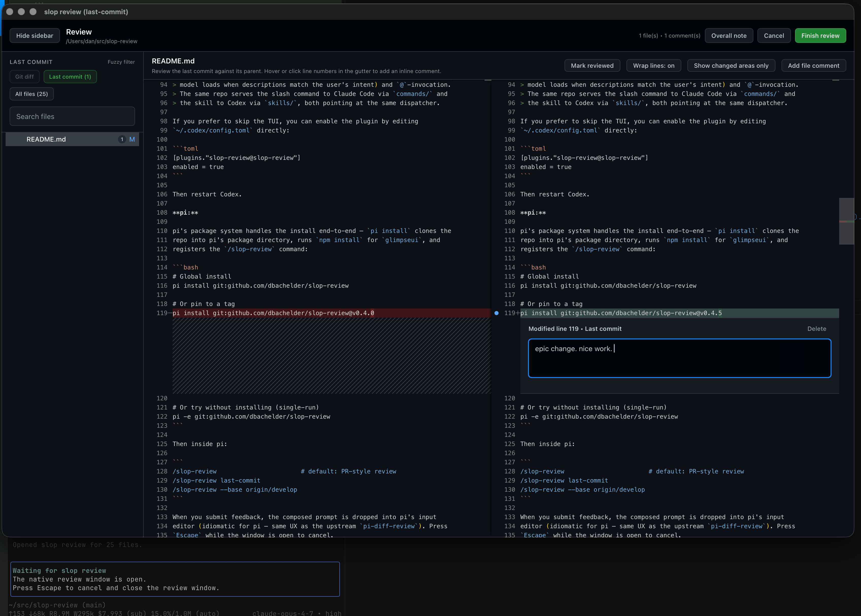Toggle the Wrap lines: on setting

click(x=653, y=66)
